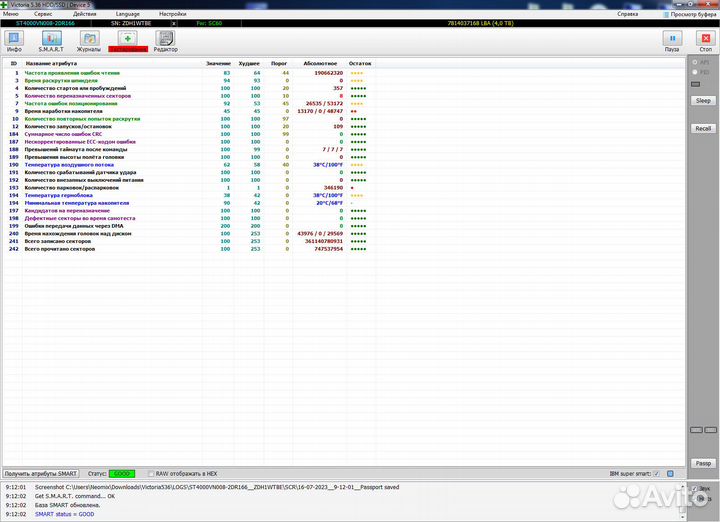Click the Пауза pause button

tap(672, 41)
